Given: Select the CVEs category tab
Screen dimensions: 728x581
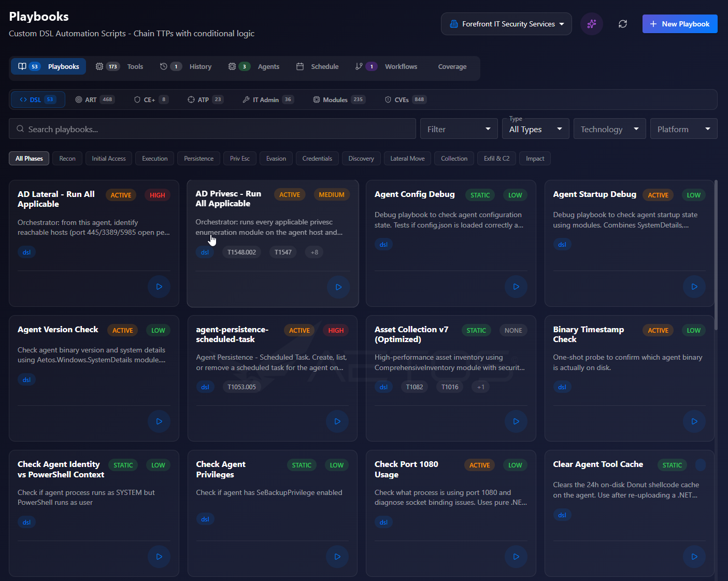Looking at the screenshot, I should pyautogui.click(x=405, y=100).
